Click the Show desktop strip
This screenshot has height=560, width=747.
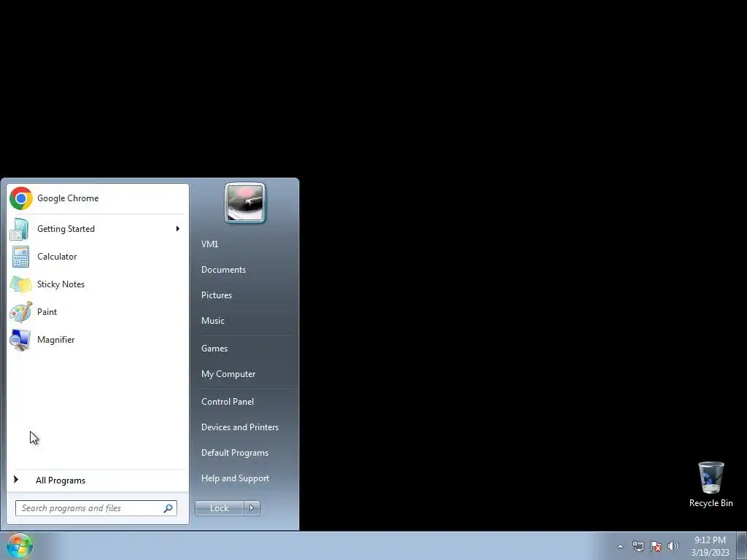[742, 545]
